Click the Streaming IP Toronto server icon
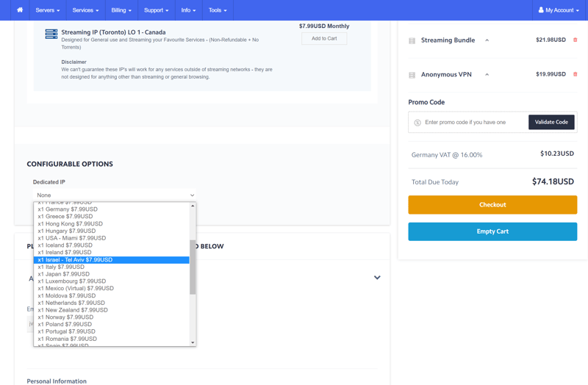The height and width of the screenshot is (385, 588). [x=51, y=35]
